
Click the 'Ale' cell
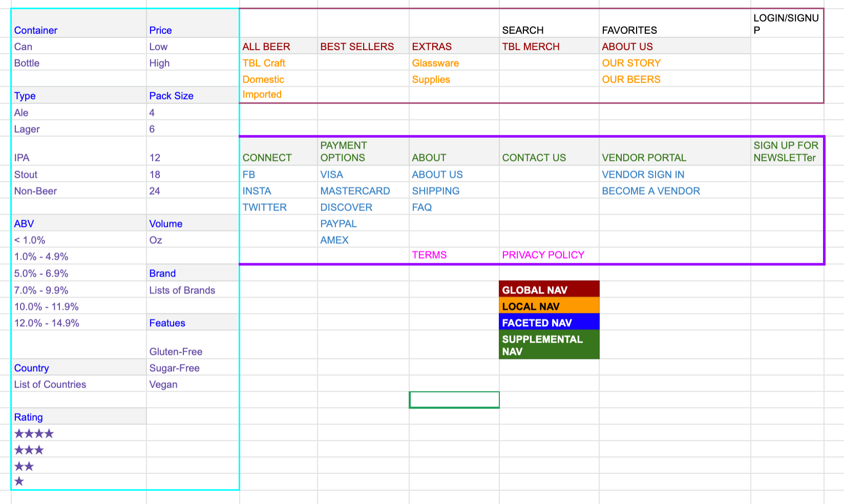coord(79,112)
